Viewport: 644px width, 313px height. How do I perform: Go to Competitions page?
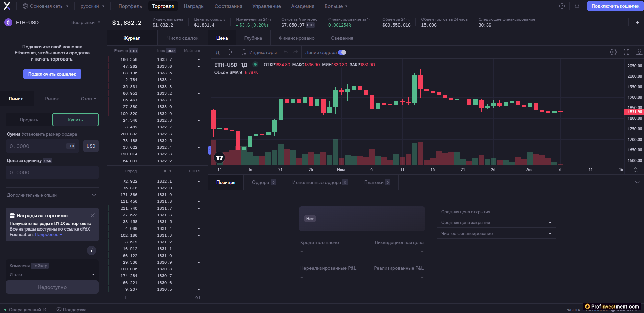[228, 6]
